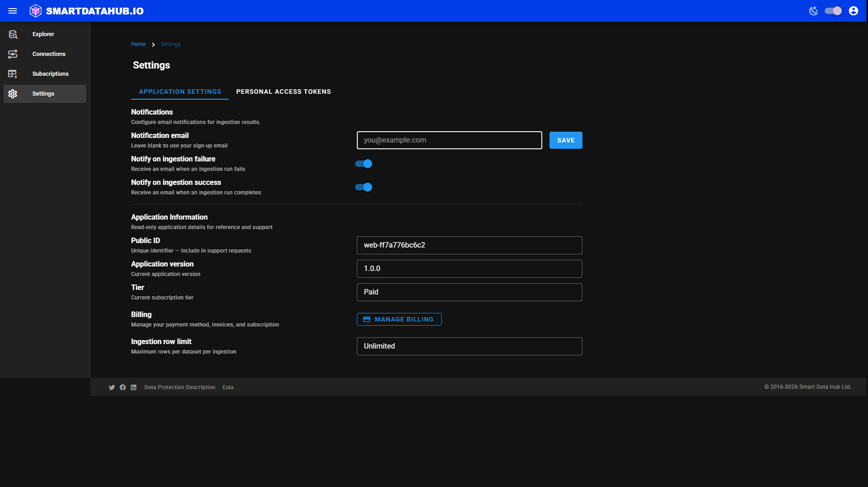Screen dimensions: 868x487
Task: Click the Application Information heading
Action: pyautogui.click(x=170, y=217)
